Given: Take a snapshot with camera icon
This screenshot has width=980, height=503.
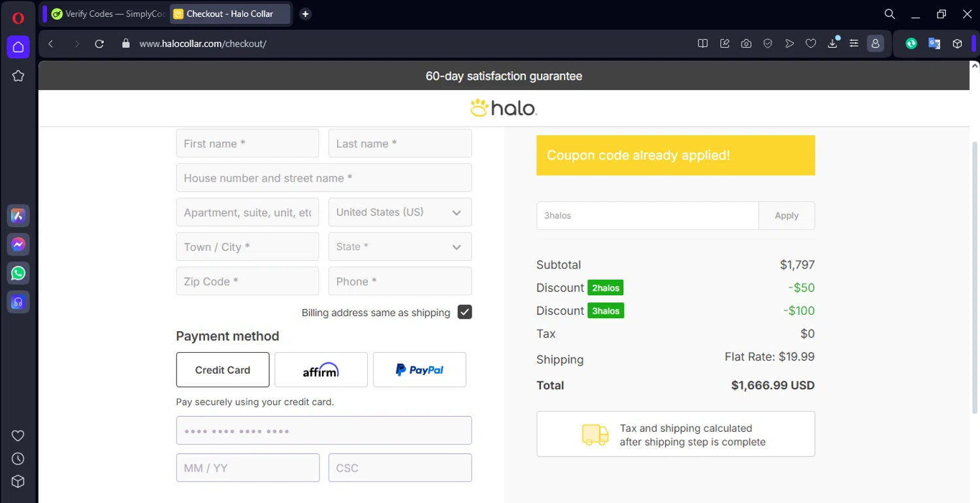Looking at the screenshot, I should (x=746, y=44).
